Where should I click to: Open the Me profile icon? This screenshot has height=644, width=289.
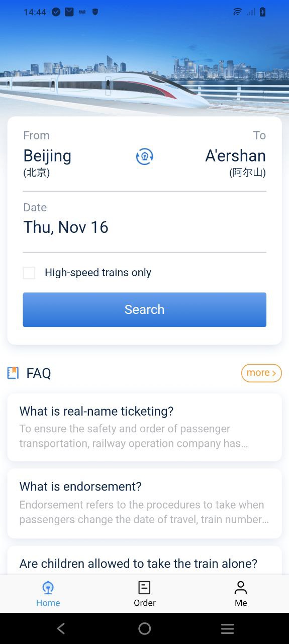(241, 588)
